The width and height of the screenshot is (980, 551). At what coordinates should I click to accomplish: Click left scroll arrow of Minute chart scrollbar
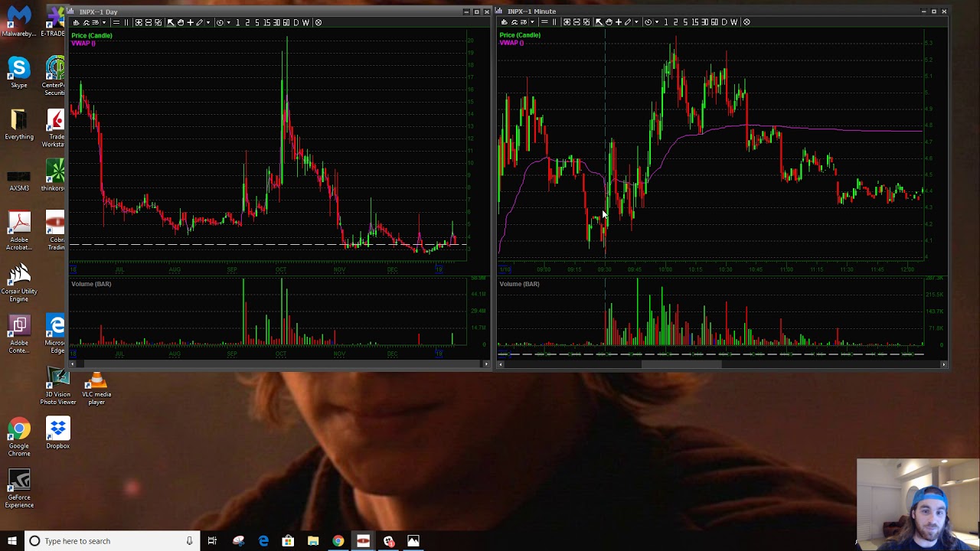501,364
